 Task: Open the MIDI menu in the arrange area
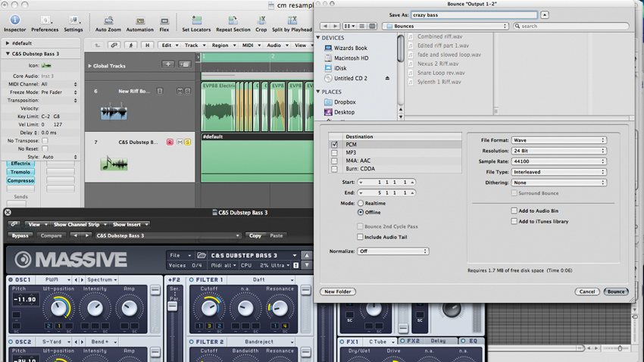pyautogui.click(x=251, y=45)
